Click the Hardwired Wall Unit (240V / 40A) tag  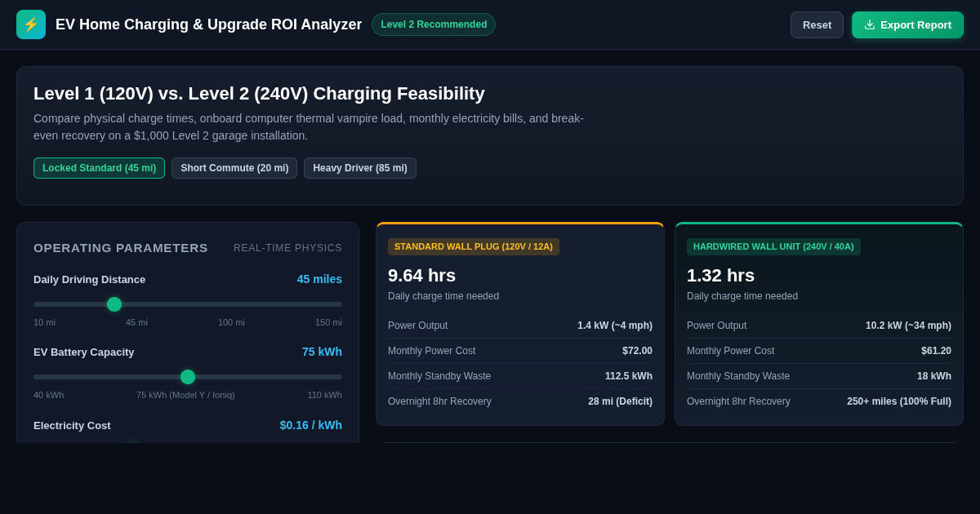[x=773, y=246]
